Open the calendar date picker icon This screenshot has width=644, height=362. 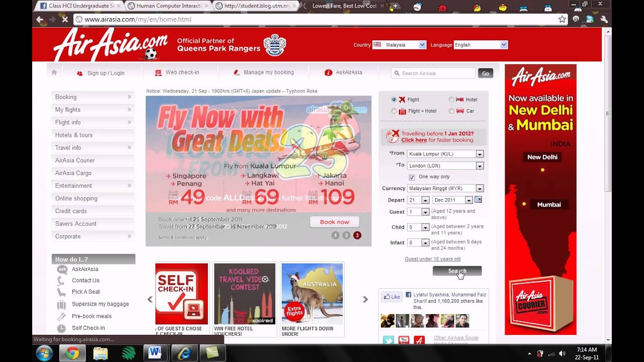(x=478, y=200)
